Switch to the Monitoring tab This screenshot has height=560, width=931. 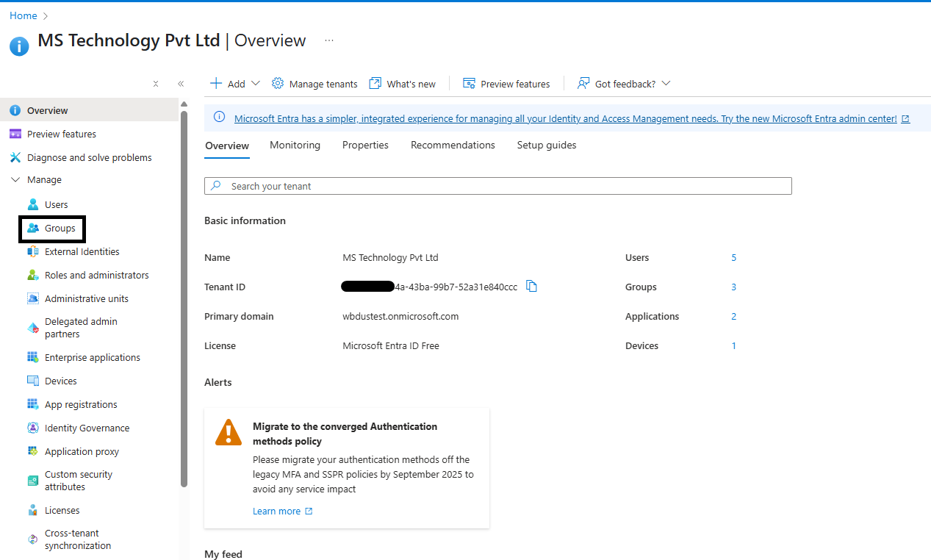coord(295,145)
